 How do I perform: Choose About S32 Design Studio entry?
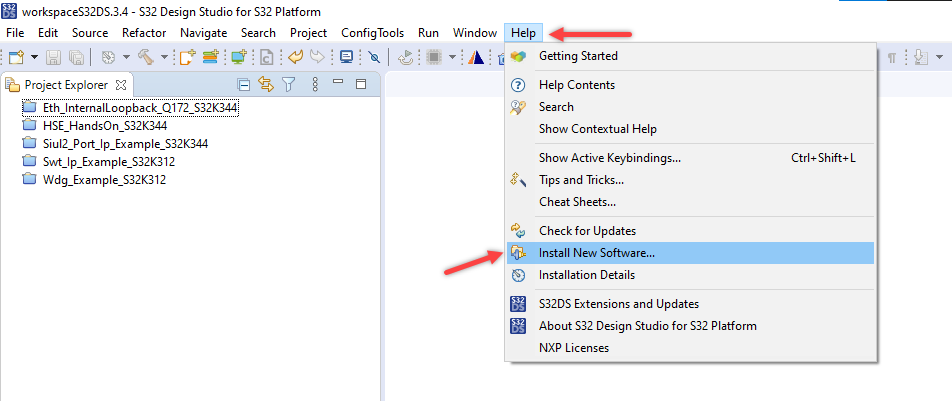point(690,326)
